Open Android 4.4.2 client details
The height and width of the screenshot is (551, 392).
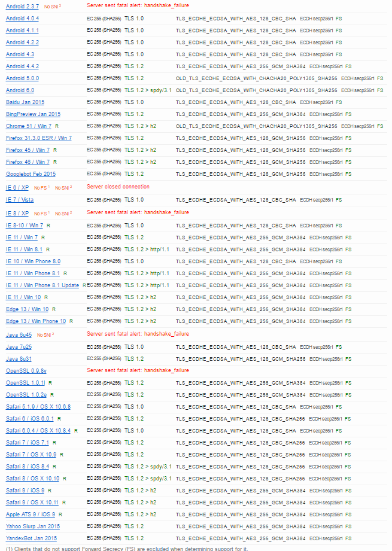[22, 66]
